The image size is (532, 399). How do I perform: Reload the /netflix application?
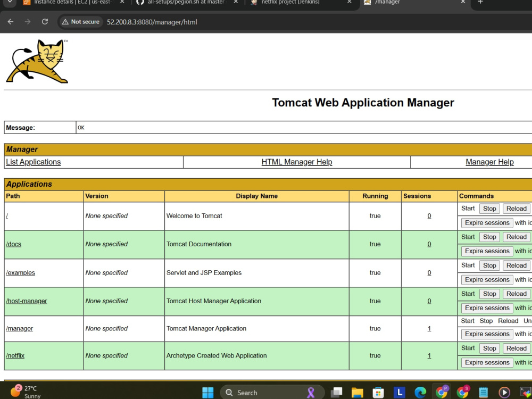coord(517,348)
